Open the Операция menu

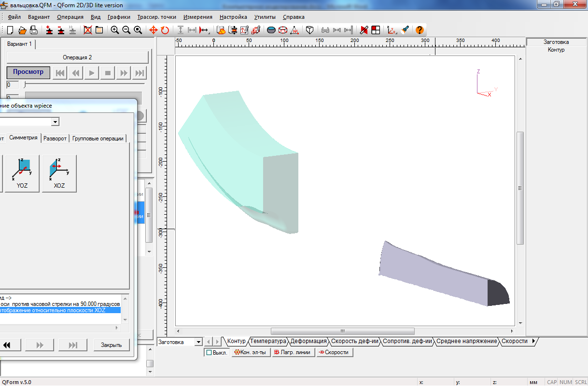pos(70,17)
